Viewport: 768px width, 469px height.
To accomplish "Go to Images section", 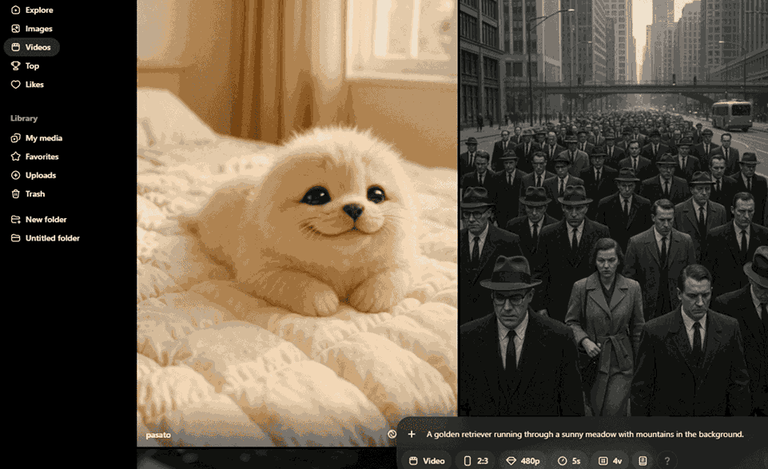I will click(32, 28).
